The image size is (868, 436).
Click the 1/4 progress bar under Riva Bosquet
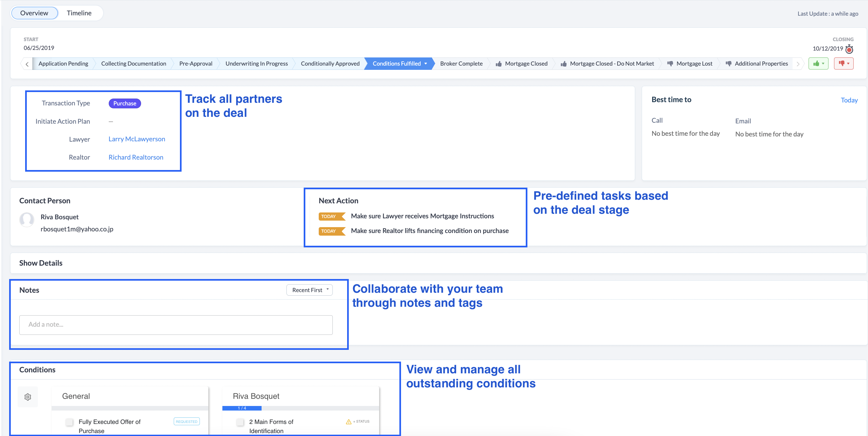click(x=242, y=408)
